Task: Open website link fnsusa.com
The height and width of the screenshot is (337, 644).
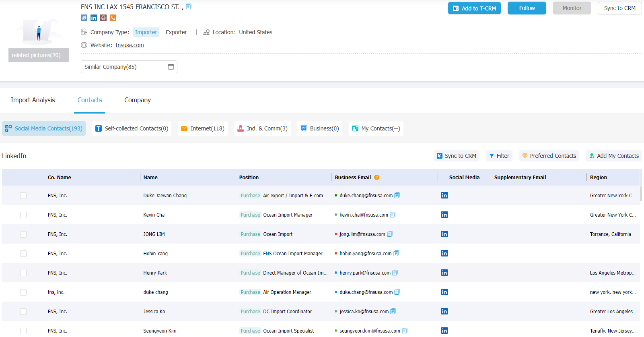Action: coord(130,45)
